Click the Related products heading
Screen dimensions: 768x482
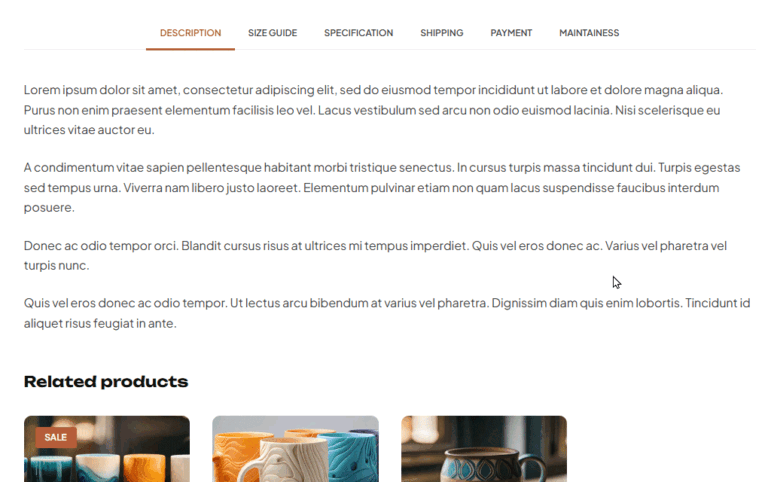pyautogui.click(x=106, y=382)
